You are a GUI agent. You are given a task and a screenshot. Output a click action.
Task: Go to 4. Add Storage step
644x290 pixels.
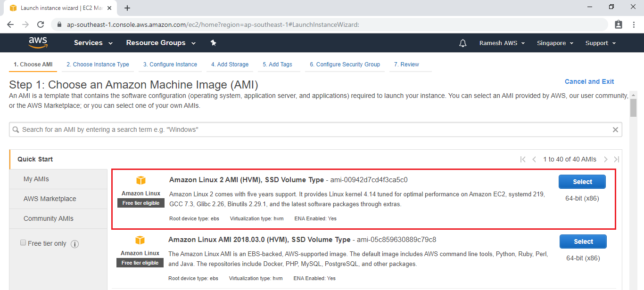point(230,64)
